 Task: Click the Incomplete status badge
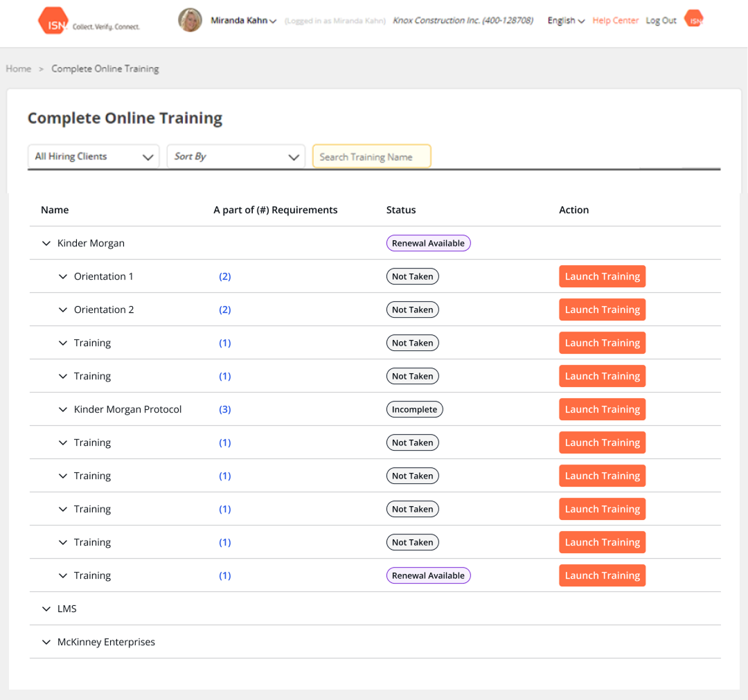tap(415, 410)
